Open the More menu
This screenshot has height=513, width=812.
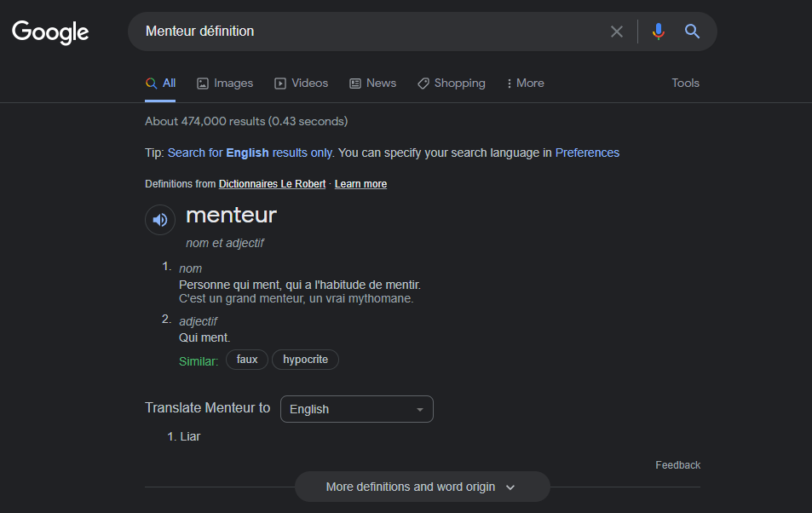pyautogui.click(x=525, y=83)
